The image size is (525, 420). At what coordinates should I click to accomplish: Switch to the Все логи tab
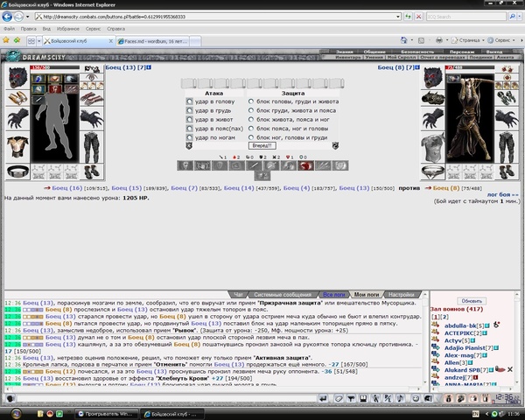coord(333,294)
